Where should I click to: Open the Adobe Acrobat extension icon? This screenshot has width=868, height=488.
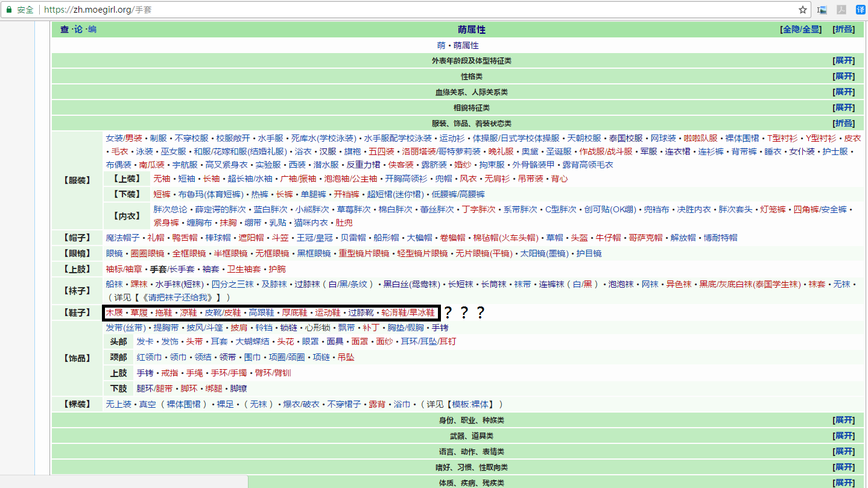[841, 10]
